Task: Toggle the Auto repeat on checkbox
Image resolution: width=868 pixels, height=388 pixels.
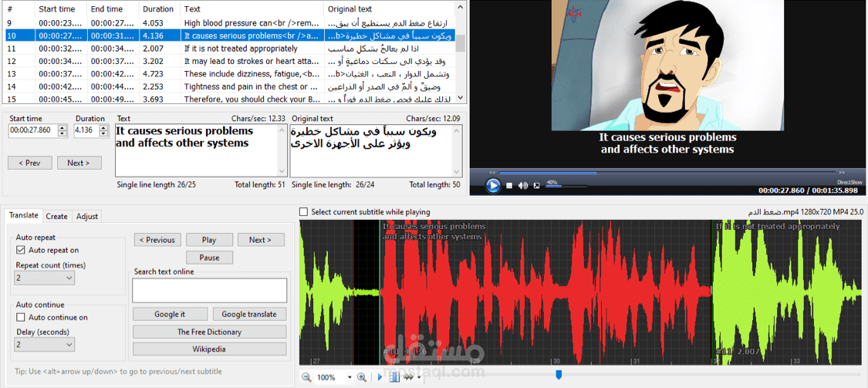Action: (21, 250)
